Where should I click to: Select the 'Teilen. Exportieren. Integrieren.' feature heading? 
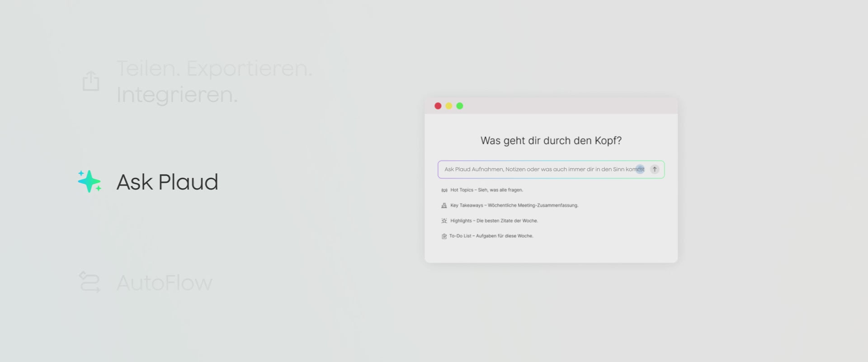214,81
